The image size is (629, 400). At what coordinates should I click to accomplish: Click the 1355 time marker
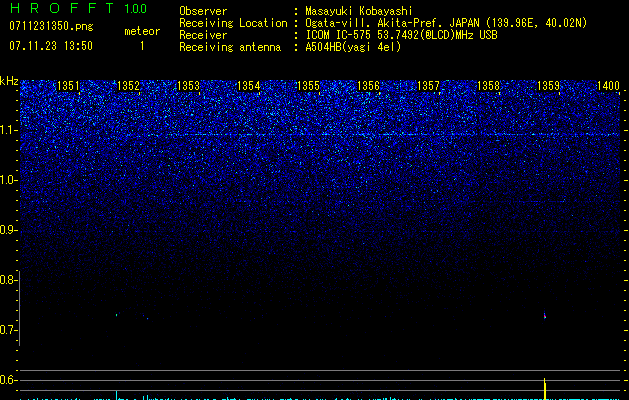[x=308, y=86]
